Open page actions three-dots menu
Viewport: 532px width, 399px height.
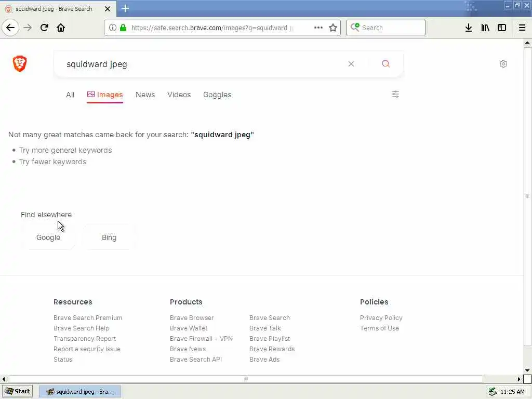[318, 28]
